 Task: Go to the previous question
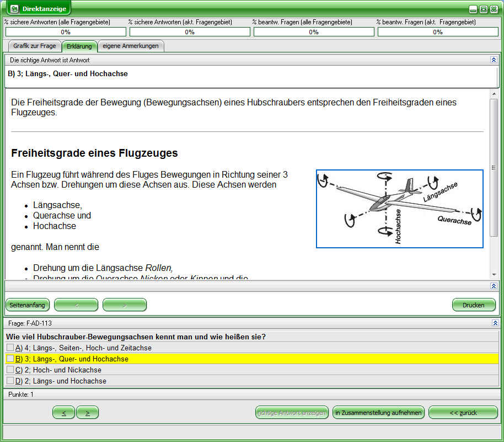(63, 413)
